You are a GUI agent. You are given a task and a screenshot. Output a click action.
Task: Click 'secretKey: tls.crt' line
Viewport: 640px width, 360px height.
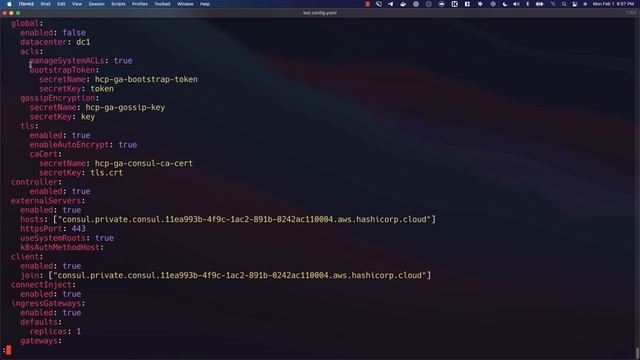pyautogui.click(x=81, y=173)
